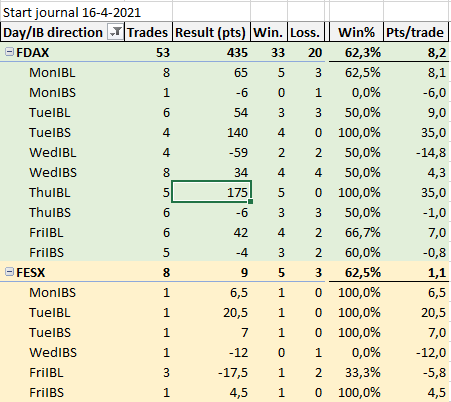Select the FESX FriIBL win rate 33,3%
This screenshot has height=402, width=451.
[x=363, y=372]
